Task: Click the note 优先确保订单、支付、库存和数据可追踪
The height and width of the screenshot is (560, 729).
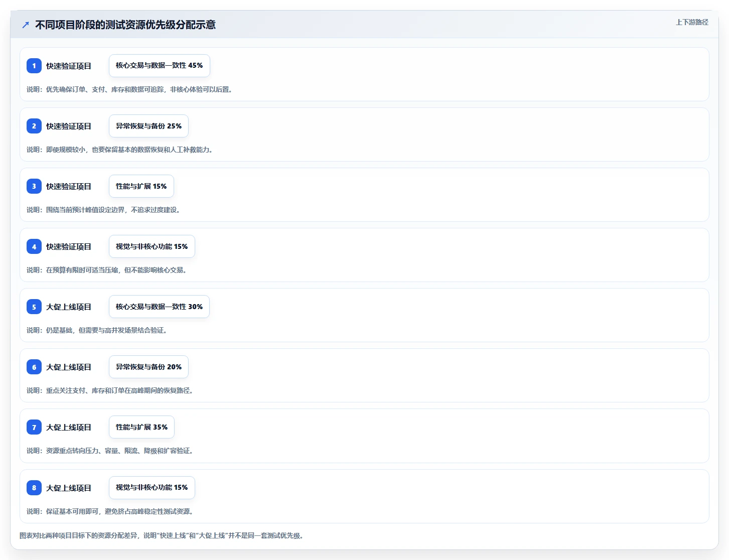Action: pos(105,89)
